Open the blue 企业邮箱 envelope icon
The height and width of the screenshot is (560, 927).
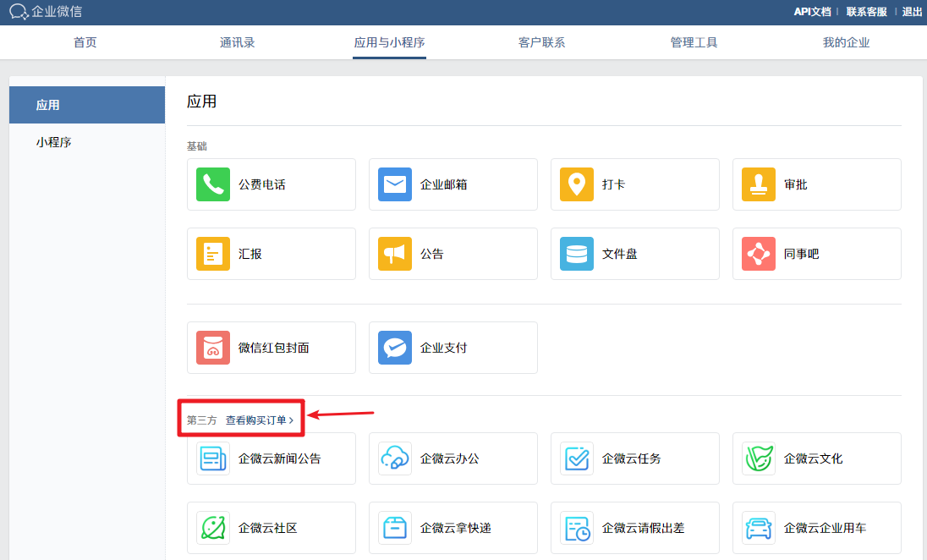pos(395,184)
